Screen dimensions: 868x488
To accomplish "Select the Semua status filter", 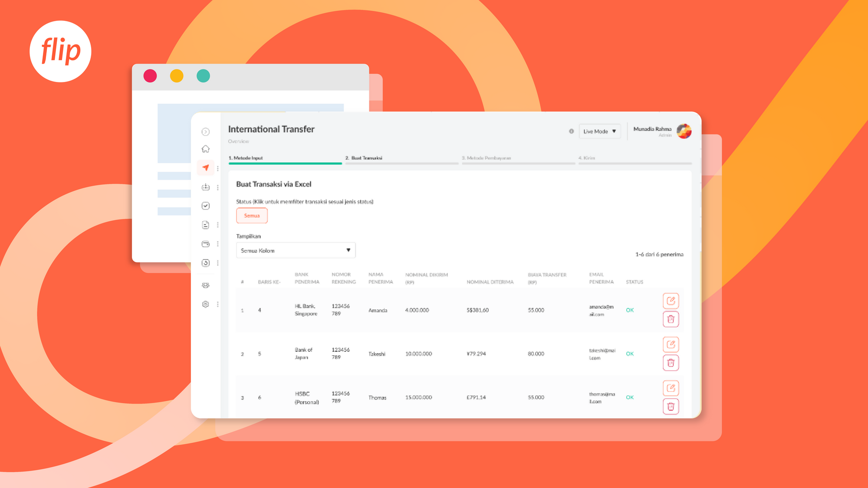I will coord(252,216).
